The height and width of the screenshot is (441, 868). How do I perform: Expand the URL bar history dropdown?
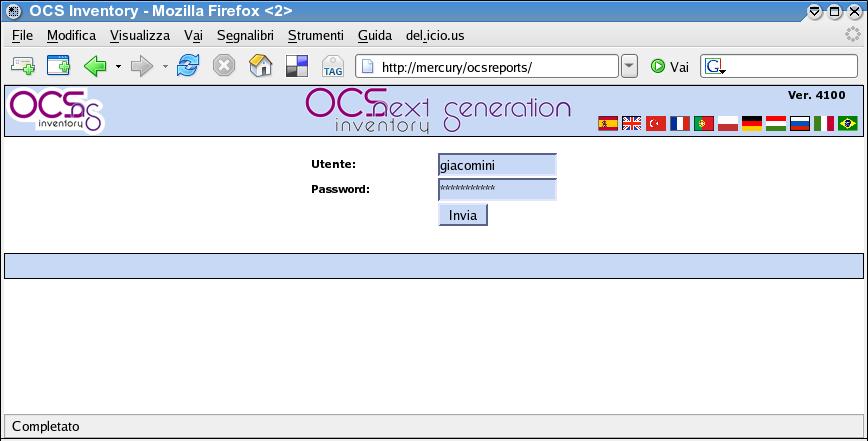[629, 67]
